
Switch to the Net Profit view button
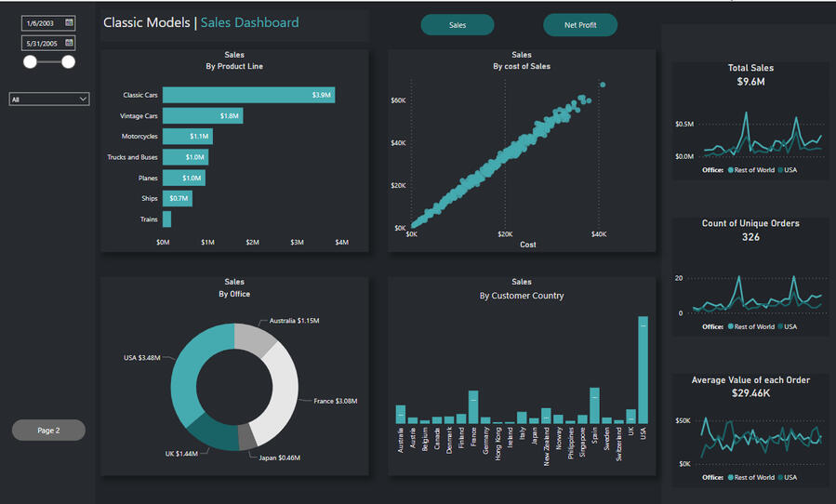click(x=580, y=25)
